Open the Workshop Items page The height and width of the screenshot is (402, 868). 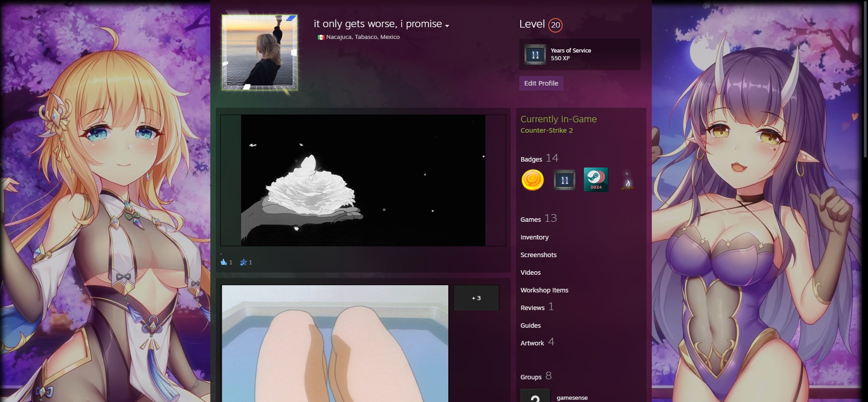pyautogui.click(x=544, y=290)
